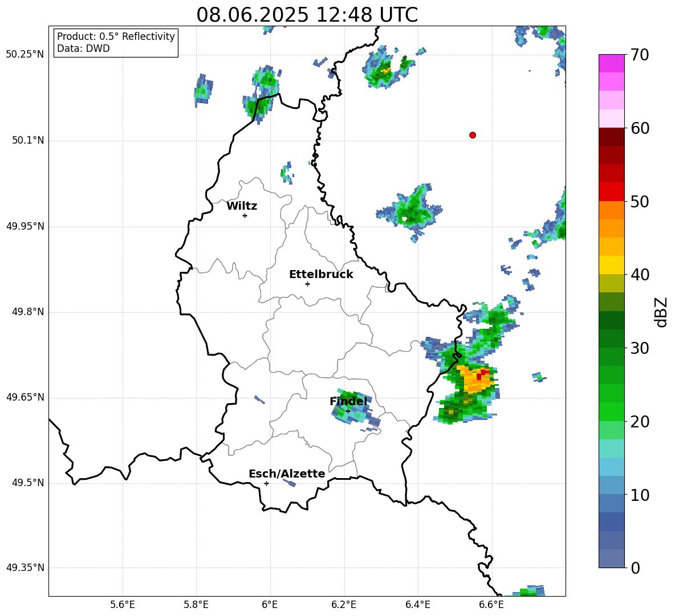Click the 40 tick label on colorbar
Viewport: 675px width, 616px height.
640,275
